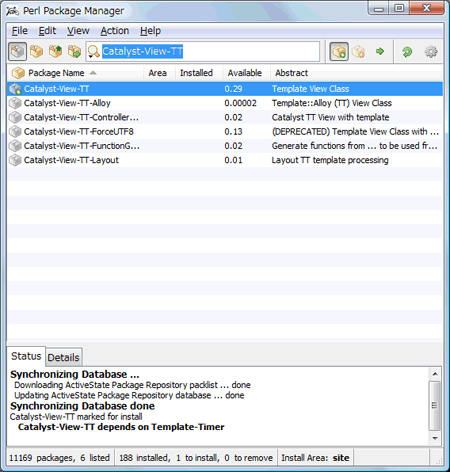The height and width of the screenshot is (472, 450).
Task: Click 'Catalyst TT View with template' abstract
Action: pyautogui.click(x=330, y=118)
